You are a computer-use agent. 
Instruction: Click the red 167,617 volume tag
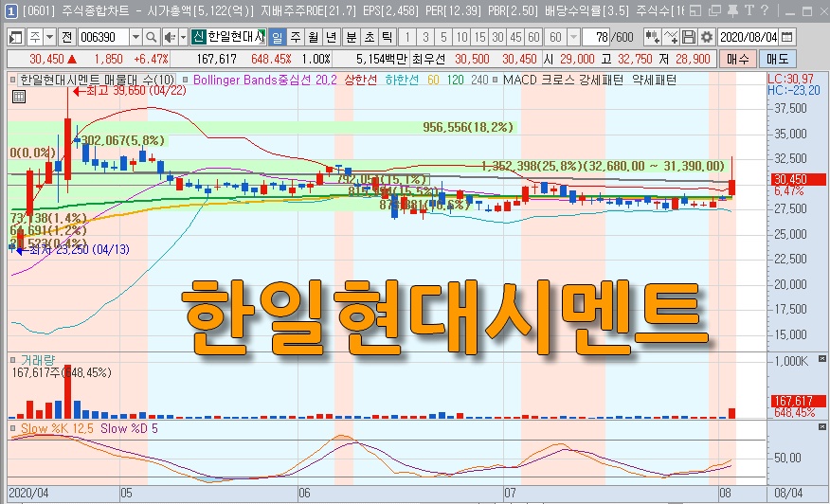797,402
